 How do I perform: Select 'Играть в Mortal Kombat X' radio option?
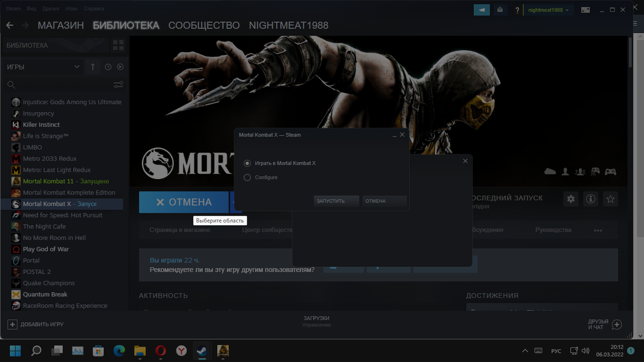point(247,163)
